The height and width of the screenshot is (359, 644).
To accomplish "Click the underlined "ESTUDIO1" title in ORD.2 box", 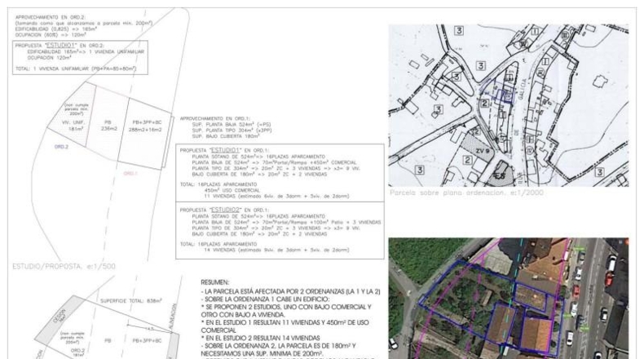I will click(x=61, y=45).
